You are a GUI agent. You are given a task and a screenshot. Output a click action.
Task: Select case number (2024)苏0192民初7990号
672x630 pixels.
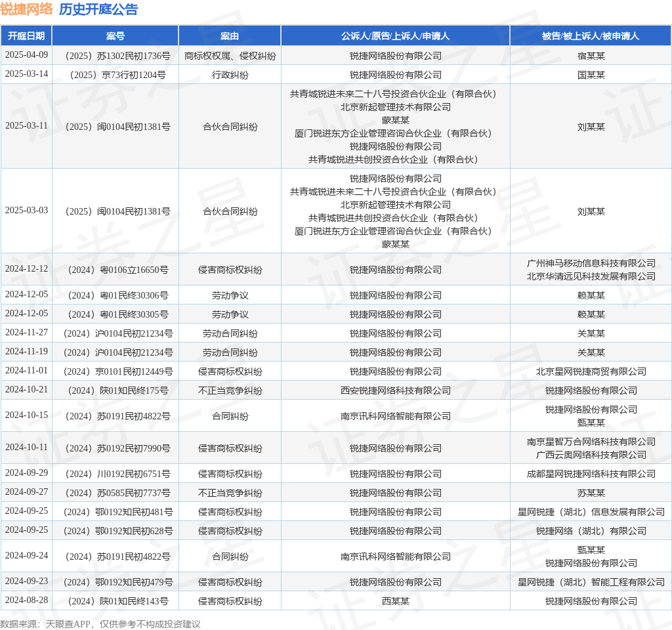point(115,448)
